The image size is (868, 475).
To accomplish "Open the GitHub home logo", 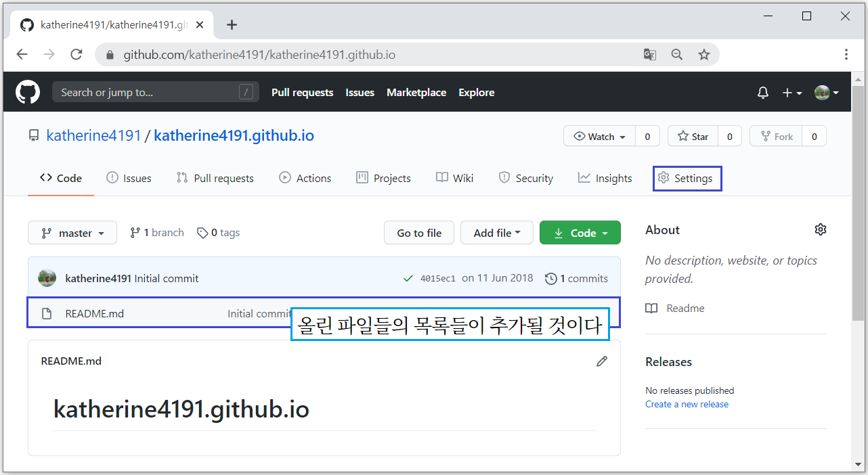I will pyautogui.click(x=28, y=93).
